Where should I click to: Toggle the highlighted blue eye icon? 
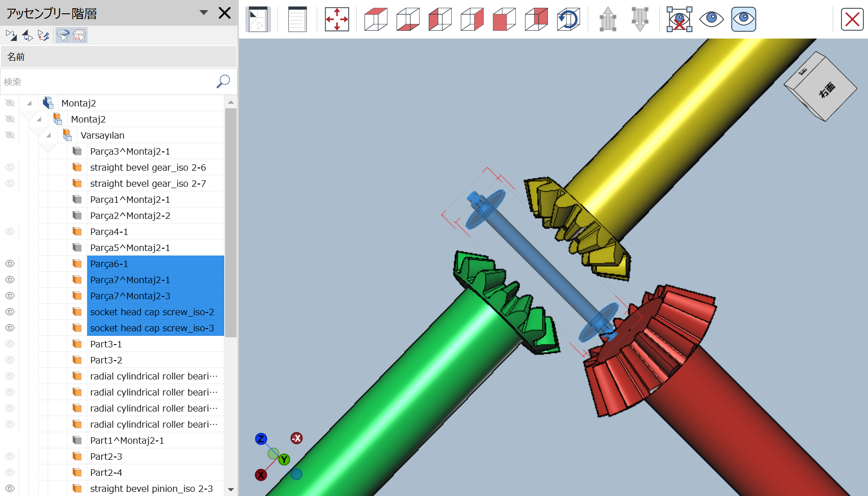point(743,19)
